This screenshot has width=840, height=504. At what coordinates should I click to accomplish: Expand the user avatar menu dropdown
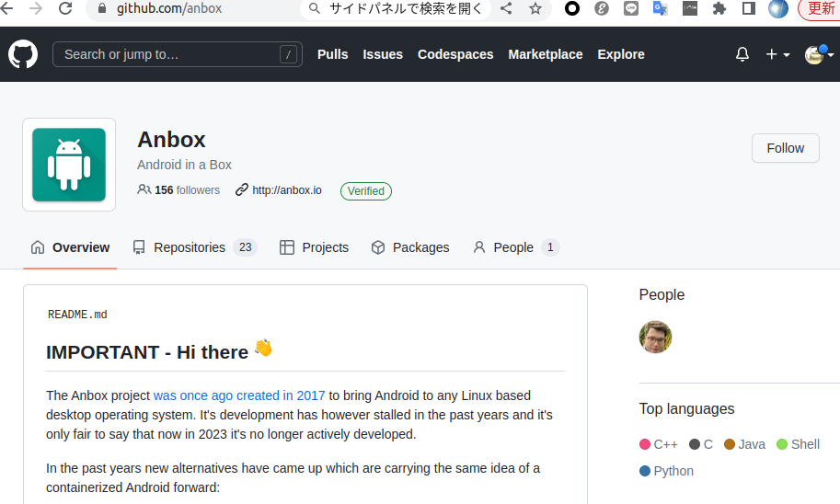[819, 54]
